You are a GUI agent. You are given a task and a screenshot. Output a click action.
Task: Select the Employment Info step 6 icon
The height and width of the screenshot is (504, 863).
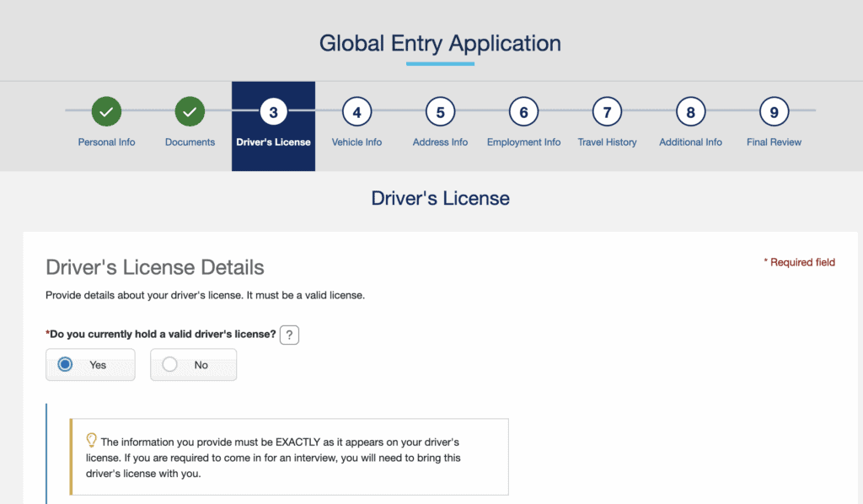coord(523,111)
